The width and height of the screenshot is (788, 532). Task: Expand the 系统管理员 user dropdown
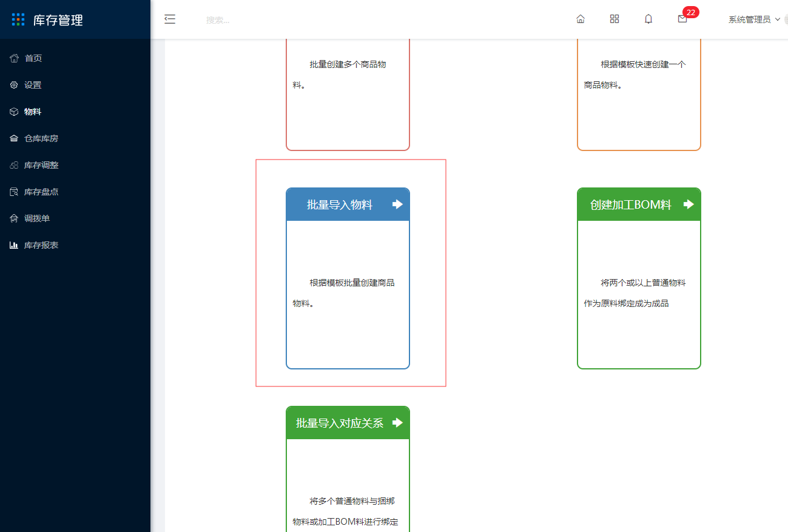755,19
